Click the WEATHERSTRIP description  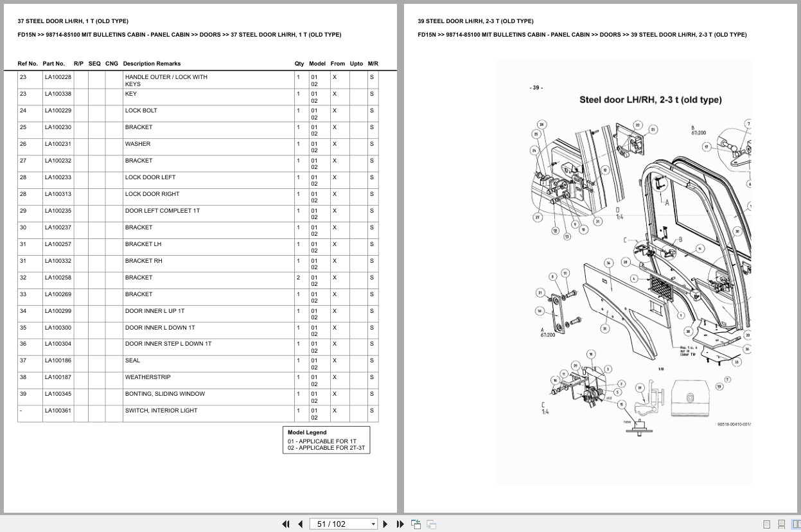[148, 377]
